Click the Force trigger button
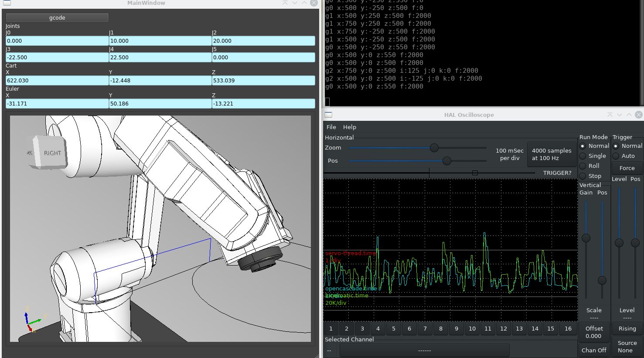 [627, 168]
